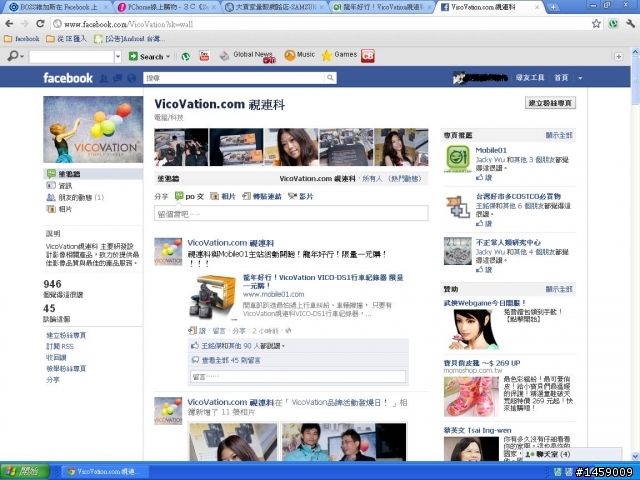Open the chat bar at bottom
This screenshot has width=640, height=480.
(571, 454)
